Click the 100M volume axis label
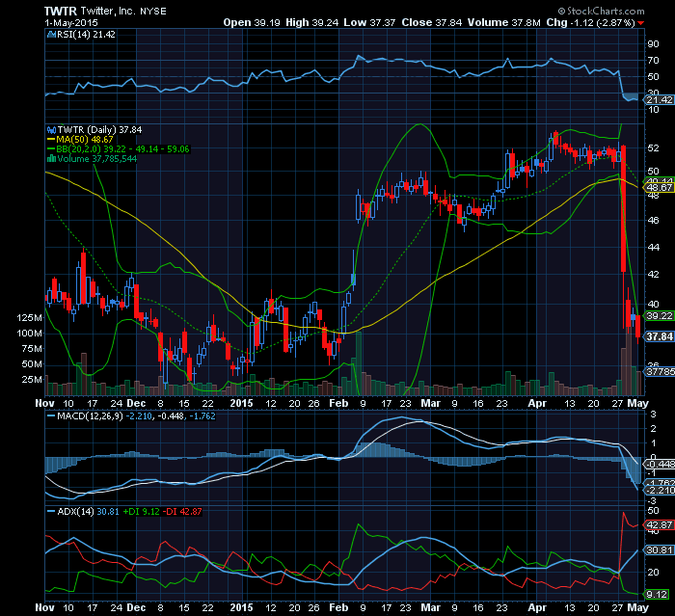This screenshot has height=616, width=675. pyautogui.click(x=30, y=334)
